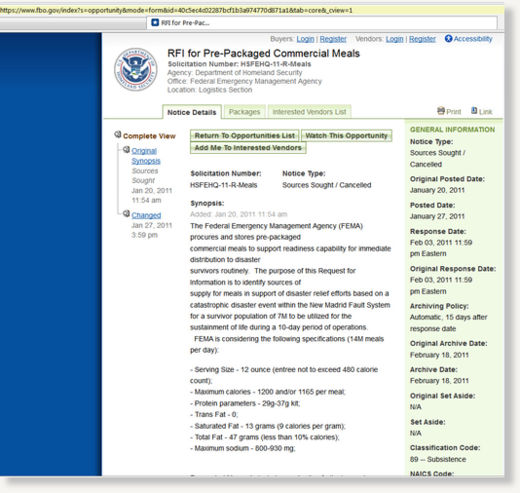This screenshot has width=520, height=493.
Task: Click the Buyers Register link
Action: tap(333, 39)
